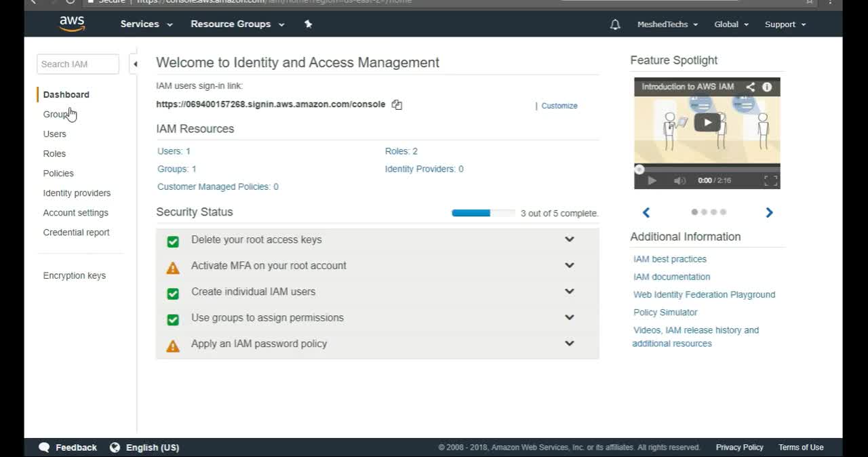Copy the IAM users sign-in link
This screenshot has height=457, width=868.
pyautogui.click(x=397, y=104)
